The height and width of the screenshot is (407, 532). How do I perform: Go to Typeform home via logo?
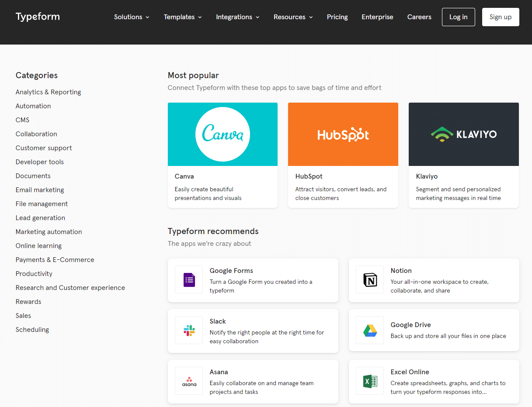pyautogui.click(x=38, y=17)
